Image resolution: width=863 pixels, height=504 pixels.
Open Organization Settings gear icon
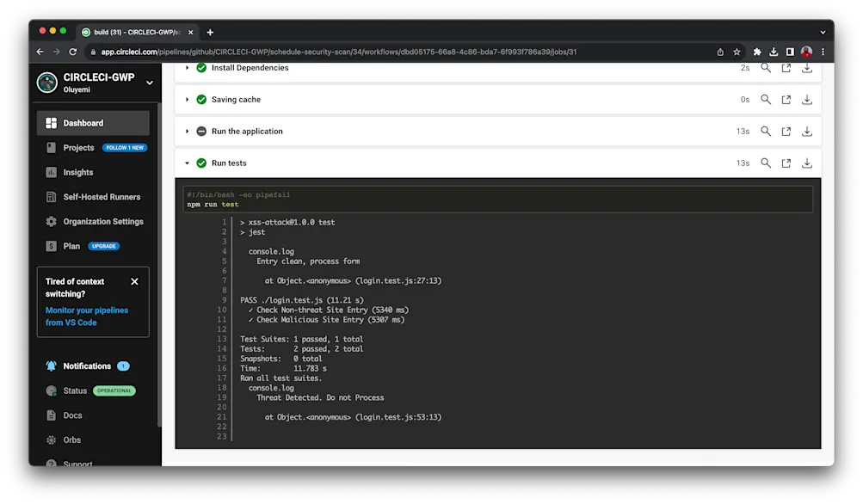pos(53,221)
